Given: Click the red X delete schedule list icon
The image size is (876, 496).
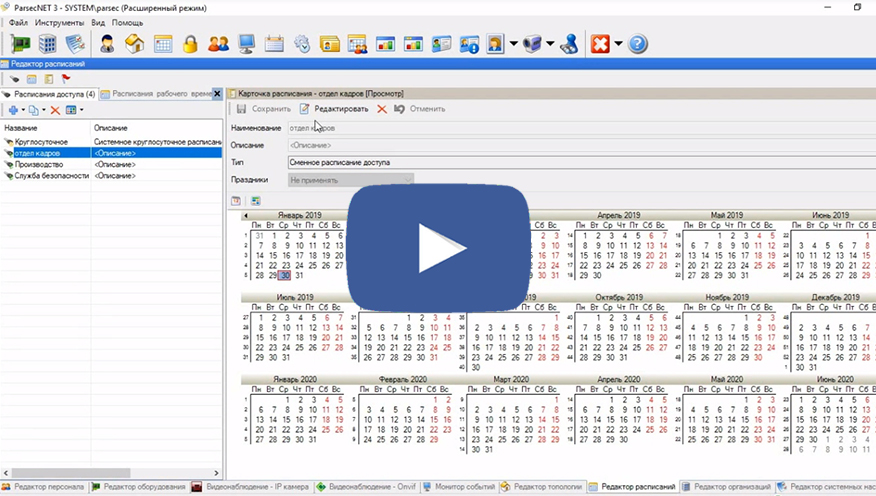Looking at the screenshot, I should click(x=55, y=110).
